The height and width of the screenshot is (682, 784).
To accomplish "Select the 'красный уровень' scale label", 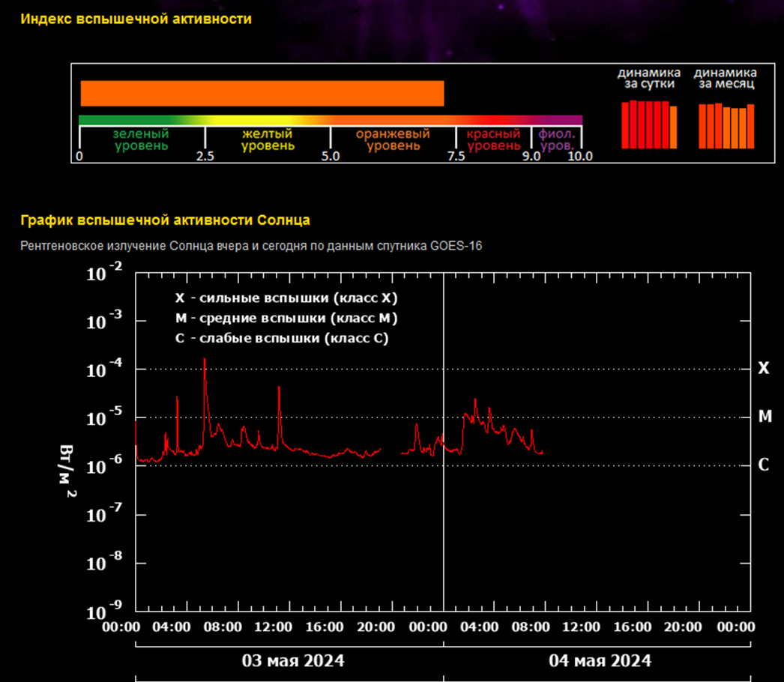I will coord(493,139).
